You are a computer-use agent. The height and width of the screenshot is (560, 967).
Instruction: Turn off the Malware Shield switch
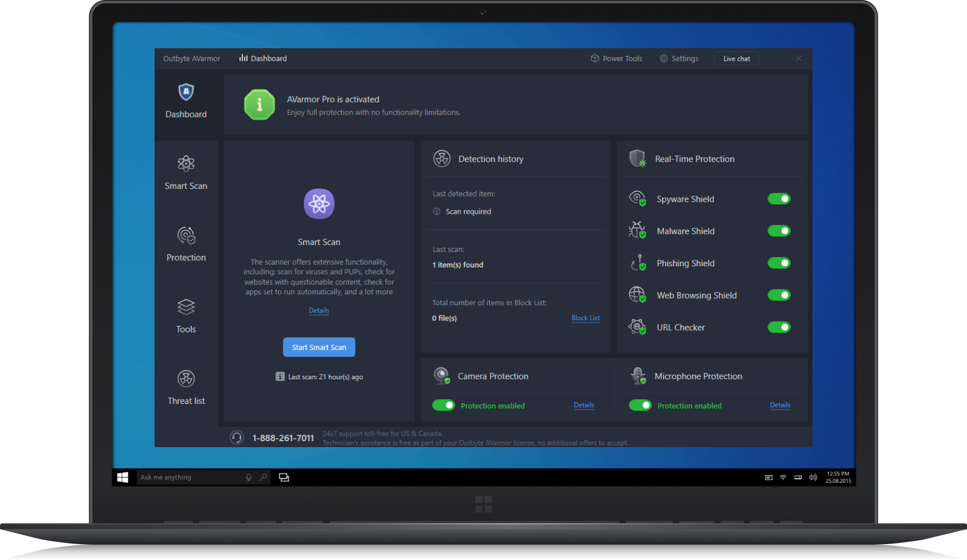pos(778,231)
